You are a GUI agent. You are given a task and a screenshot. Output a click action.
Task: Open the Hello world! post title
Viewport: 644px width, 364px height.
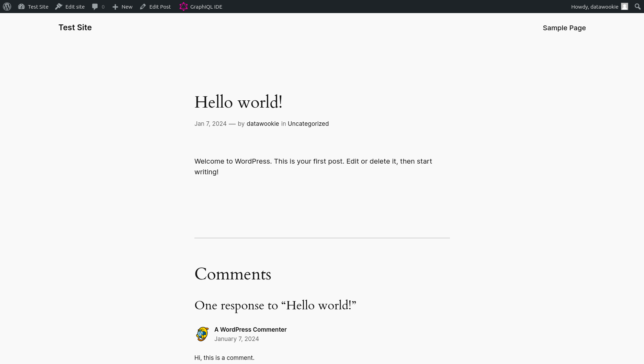point(238,102)
